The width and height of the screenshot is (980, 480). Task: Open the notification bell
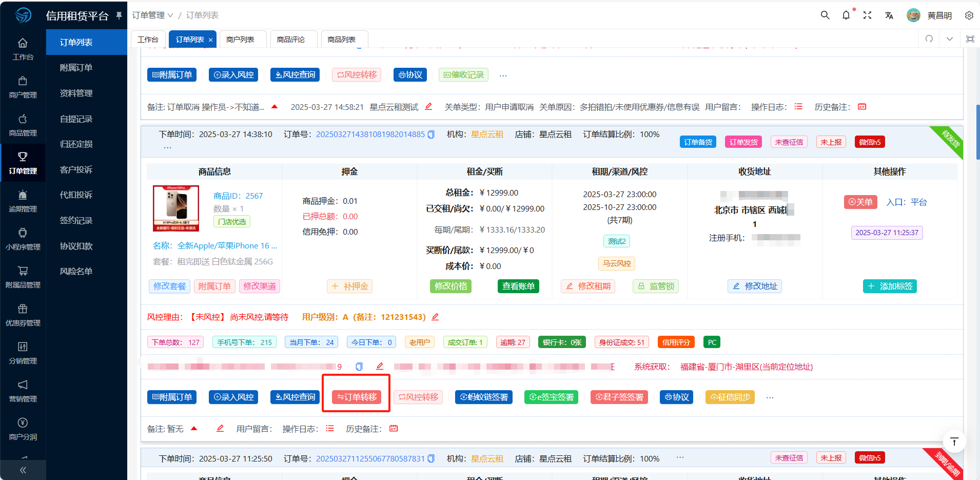coord(846,15)
